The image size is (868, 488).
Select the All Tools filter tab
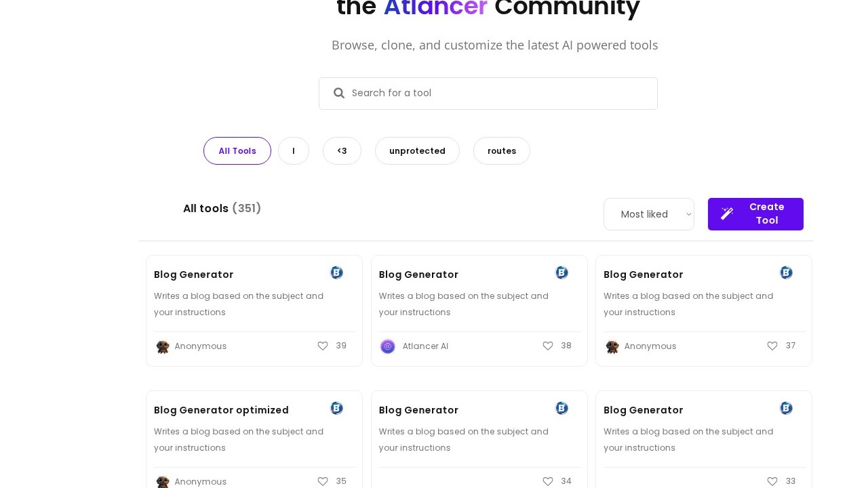(237, 151)
